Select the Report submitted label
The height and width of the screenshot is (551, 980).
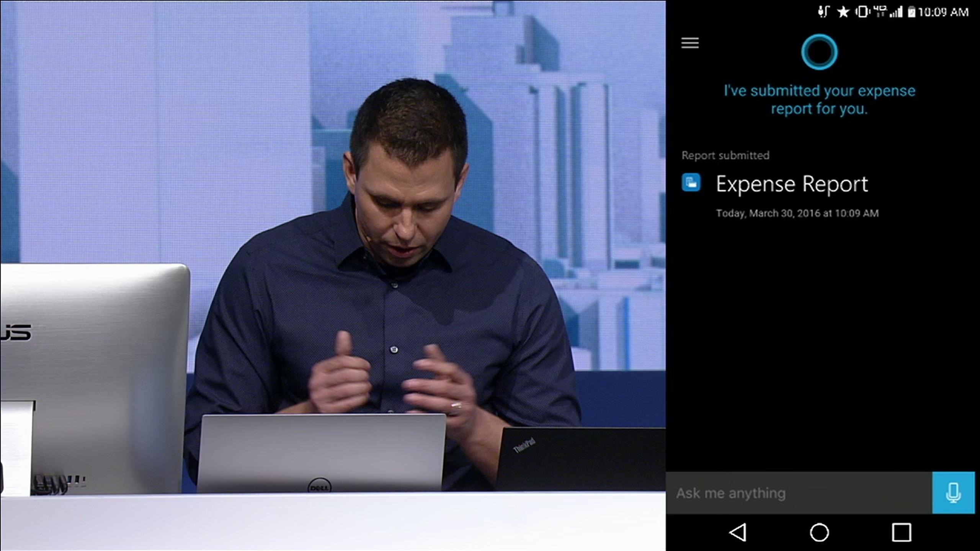tap(725, 155)
